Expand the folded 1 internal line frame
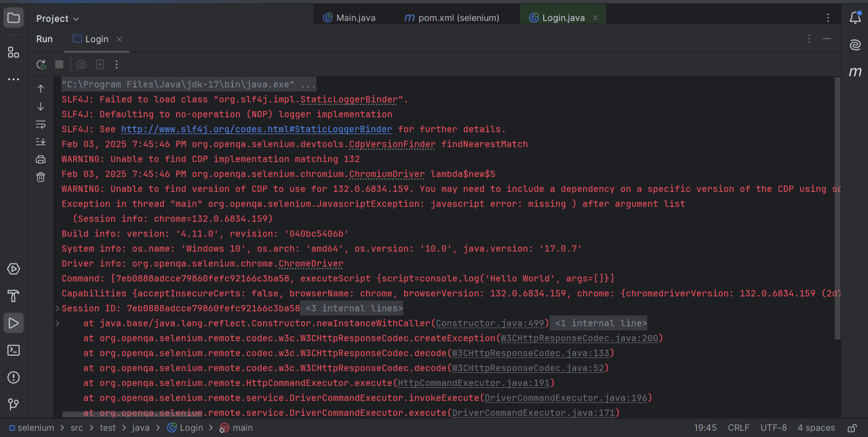This screenshot has width=868, height=437. click(599, 323)
